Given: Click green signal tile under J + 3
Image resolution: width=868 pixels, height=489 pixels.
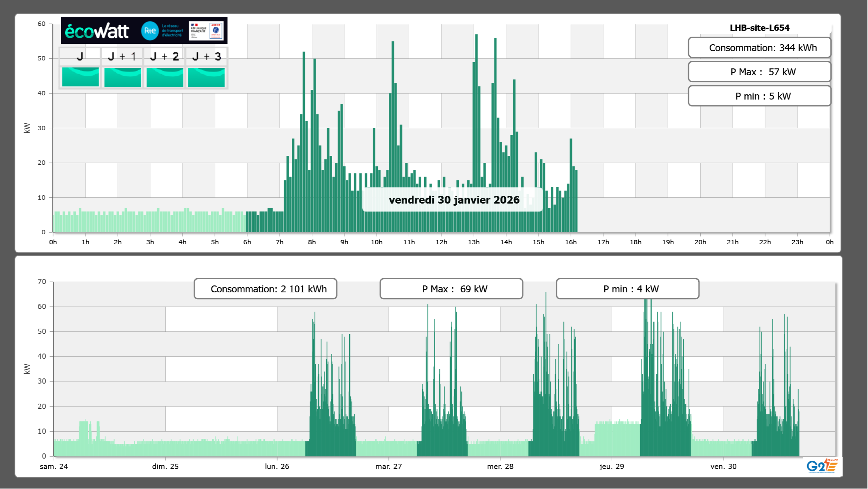Looking at the screenshot, I should (206, 77).
